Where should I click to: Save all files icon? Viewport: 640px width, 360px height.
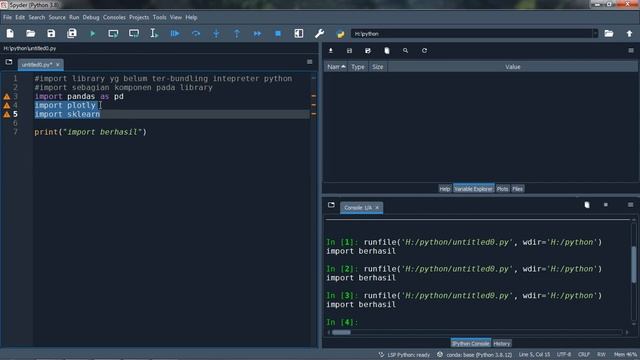[x=72, y=33]
